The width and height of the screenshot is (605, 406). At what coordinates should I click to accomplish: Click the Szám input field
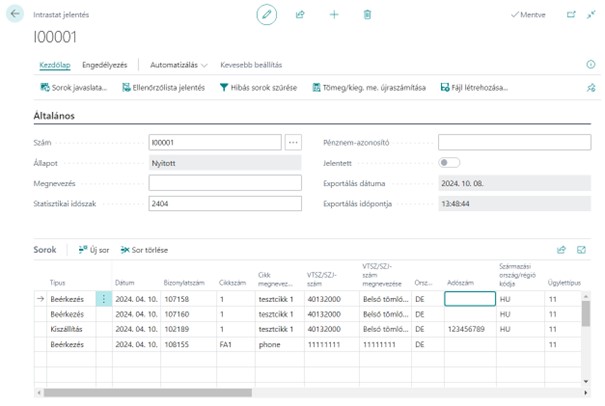coord(215,142)
